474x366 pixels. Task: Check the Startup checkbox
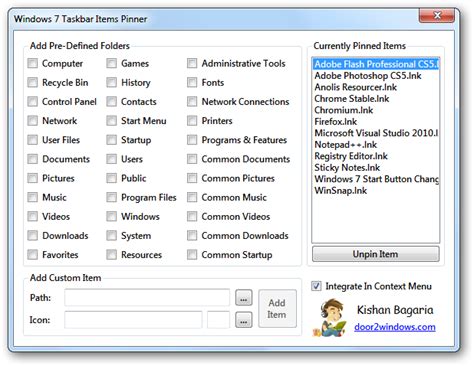coord(111,140)
